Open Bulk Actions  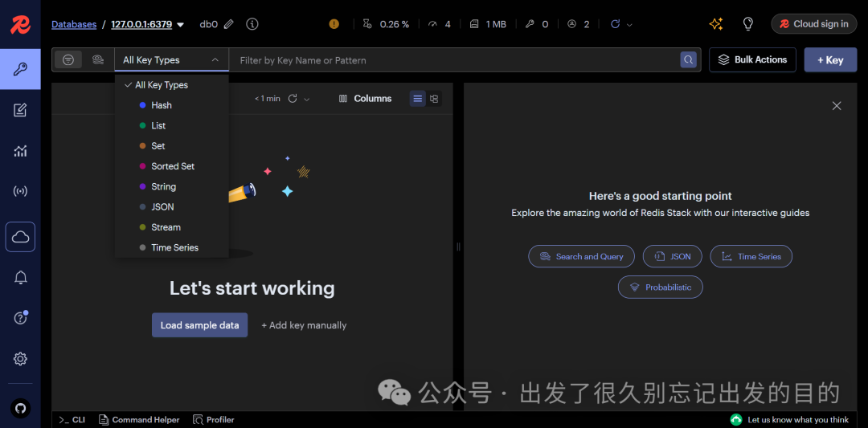752,59
